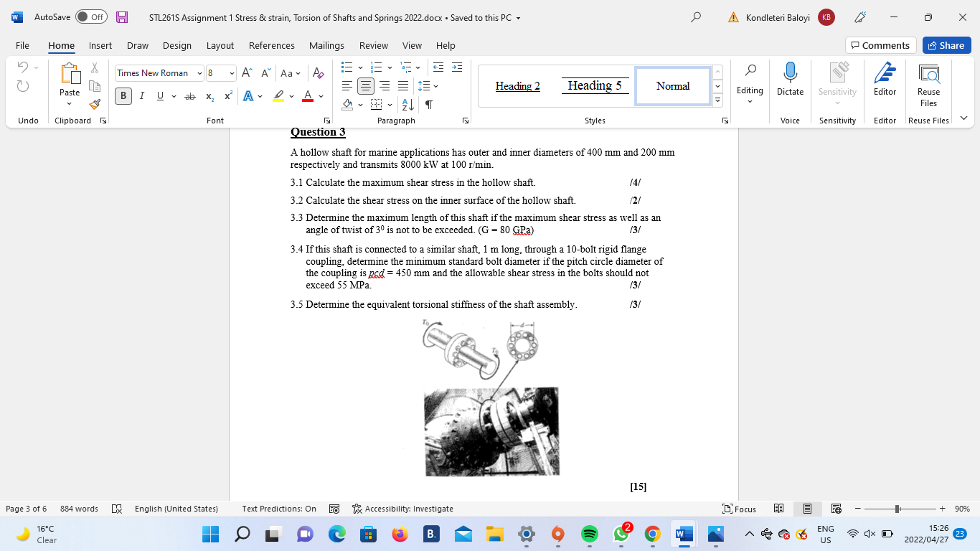The width and height of the screenshot is (980, 551).
Task: Open the font color dropdown arrow
Action: [x=321, y=96]
